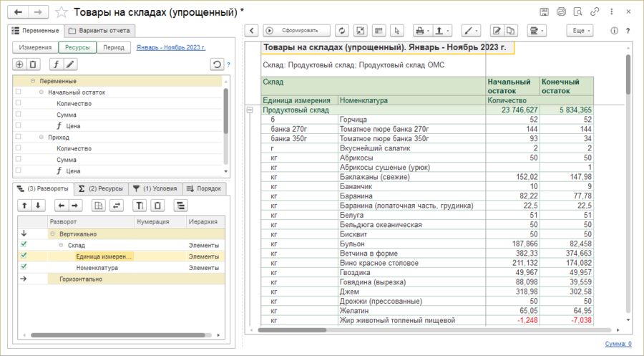Click the add variable plus icon
The width and height of the screenshot is (644, 356).
19,64
